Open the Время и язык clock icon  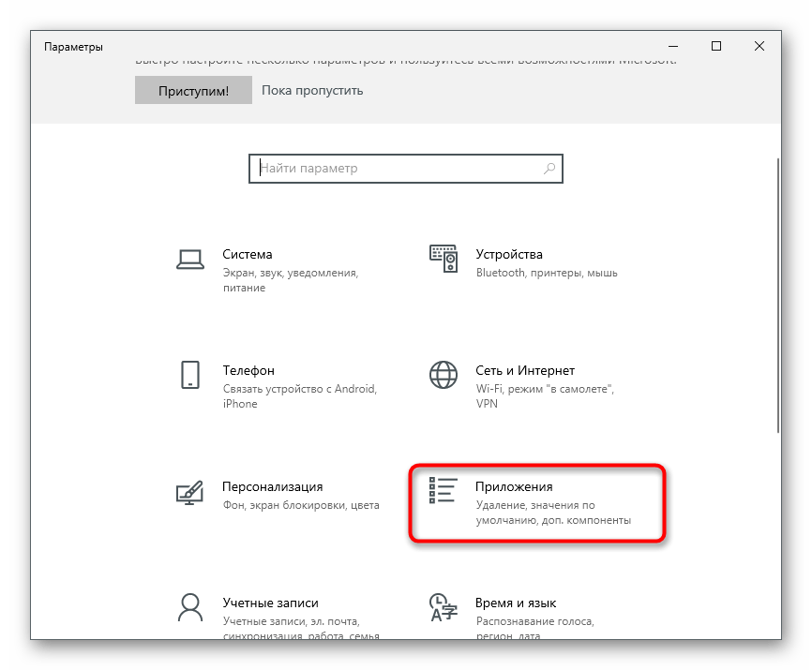443,606
